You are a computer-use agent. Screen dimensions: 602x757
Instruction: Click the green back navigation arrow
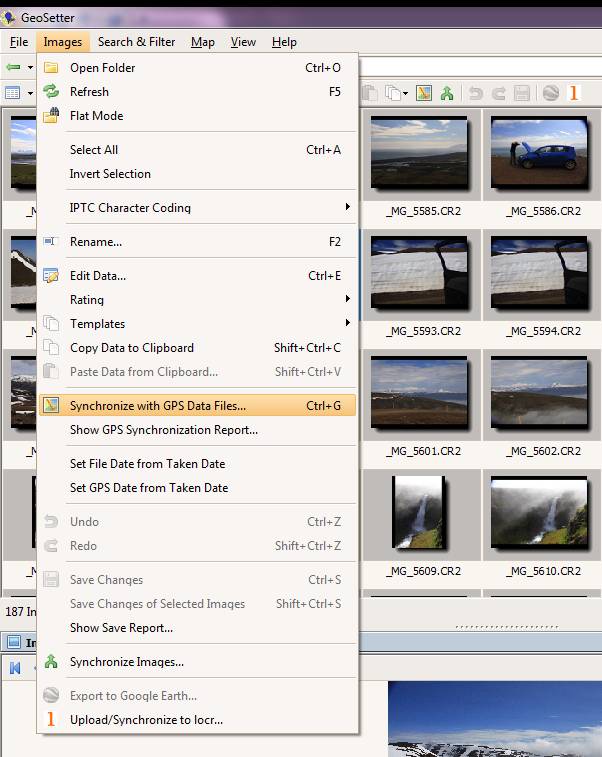coord(13,67)
